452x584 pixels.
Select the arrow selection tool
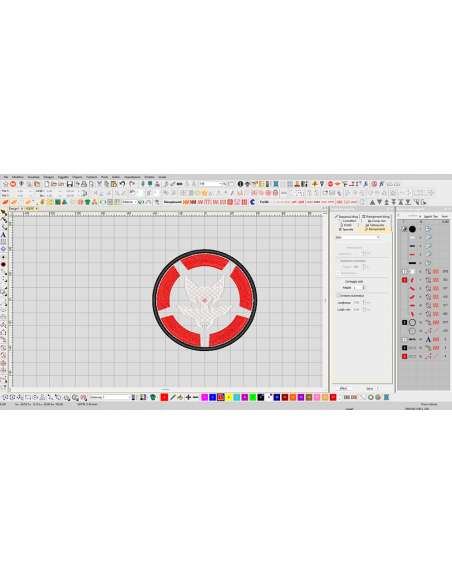3,213
